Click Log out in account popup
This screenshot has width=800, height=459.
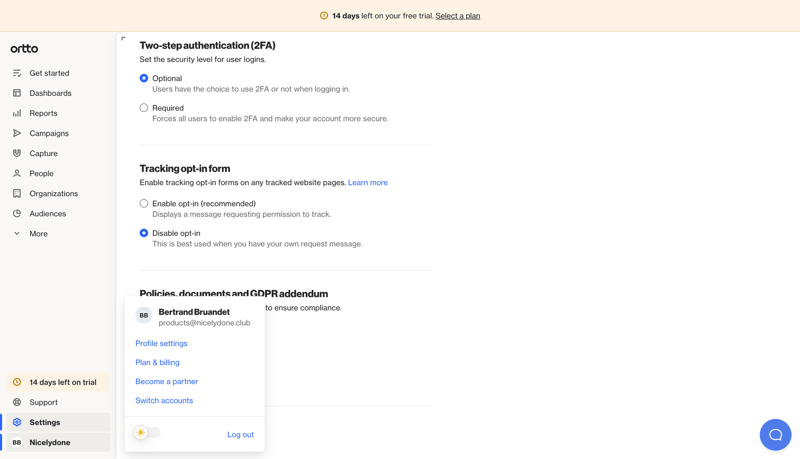(240, 434)
